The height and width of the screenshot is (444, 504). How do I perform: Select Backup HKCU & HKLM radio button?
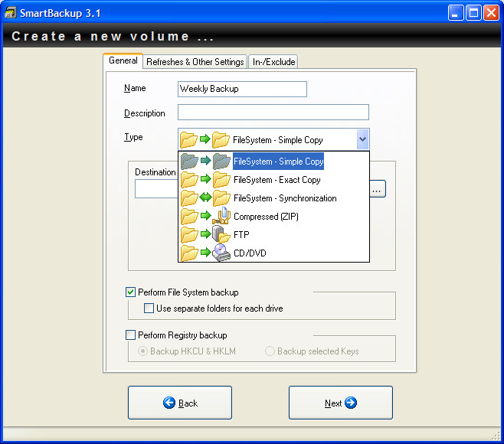point(142,351)
